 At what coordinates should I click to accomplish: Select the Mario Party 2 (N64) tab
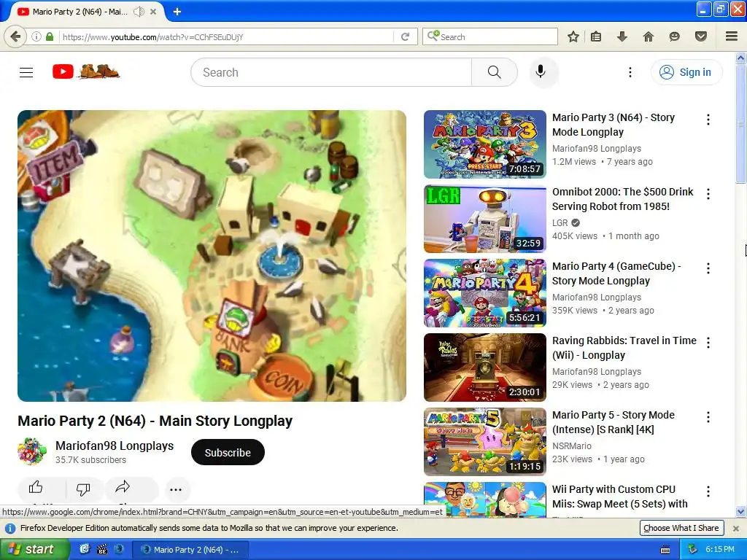point(80,12)
